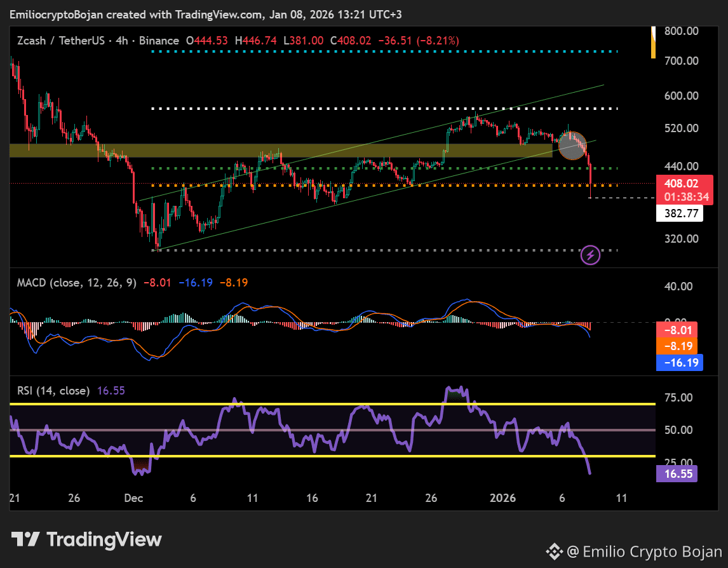Click the 320.00 price axis label
The height and width of the screenshot is (568, 728).
(x=681, y=239)
